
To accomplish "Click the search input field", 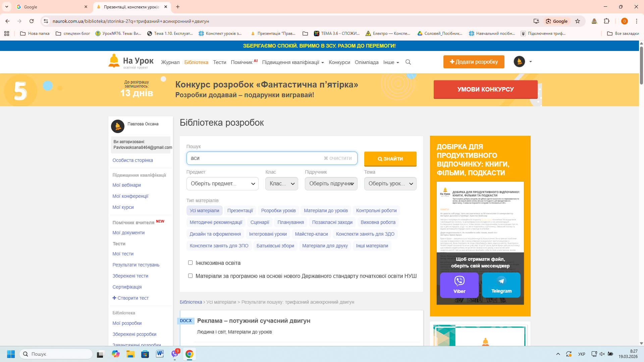I will click(x=255, y=158).
